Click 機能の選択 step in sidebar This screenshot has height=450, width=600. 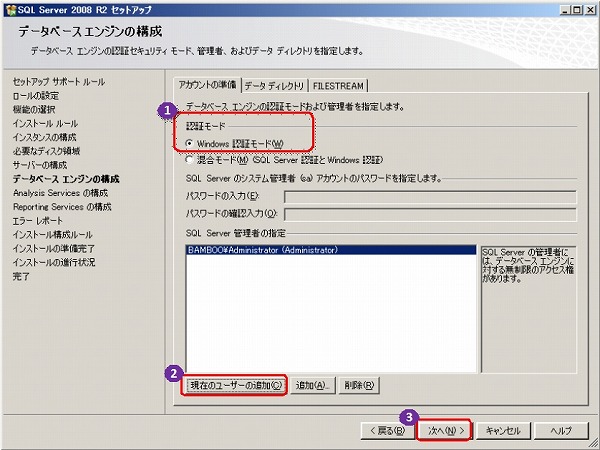pos(34,109)
